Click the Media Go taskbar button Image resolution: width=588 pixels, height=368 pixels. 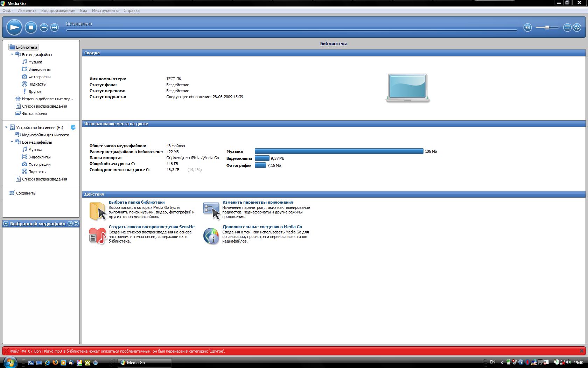145,363
